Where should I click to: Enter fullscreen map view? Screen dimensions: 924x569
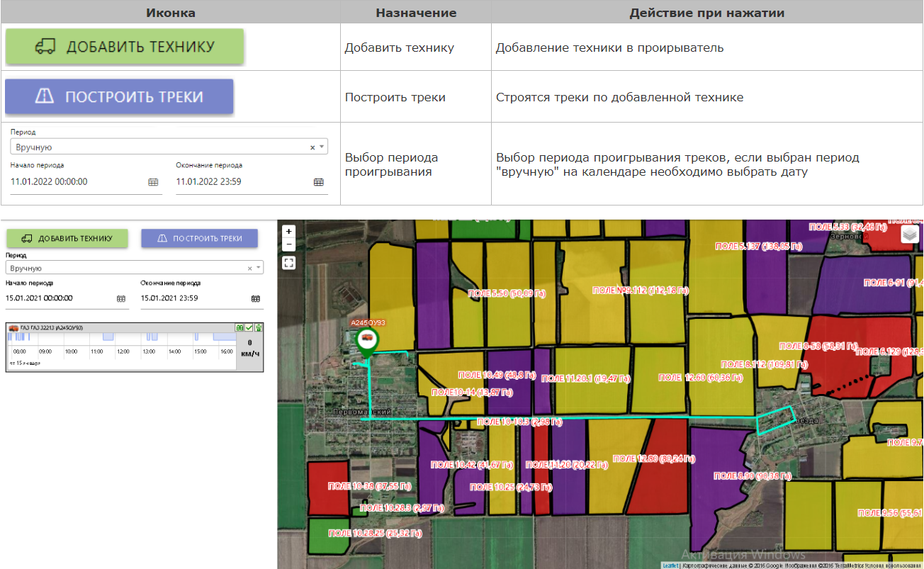[288, 263]
